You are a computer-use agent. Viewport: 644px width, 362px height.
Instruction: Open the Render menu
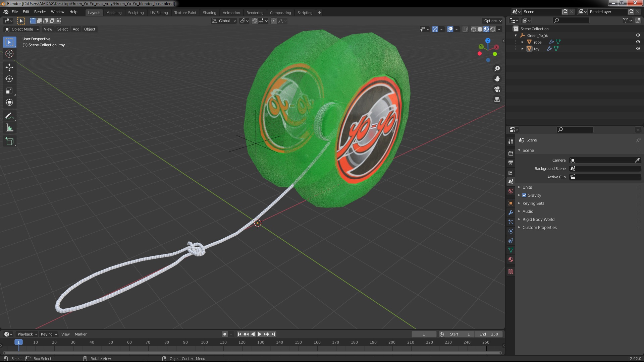pos(40,12)
